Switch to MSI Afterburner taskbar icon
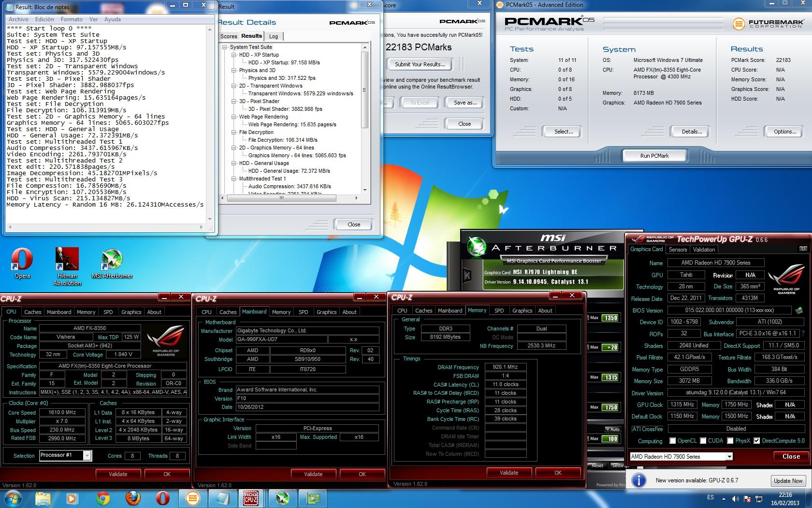Screen dimensions: 812x508 (282, 498)
